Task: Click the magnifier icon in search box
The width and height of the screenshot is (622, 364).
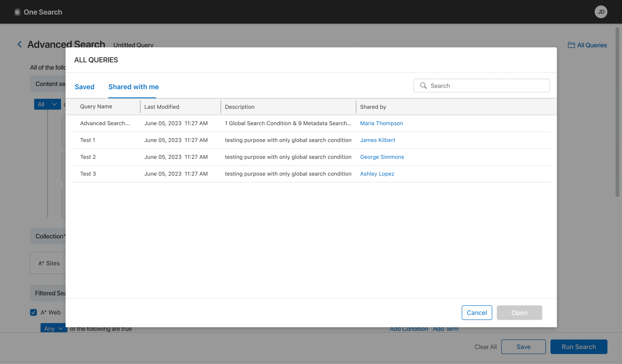Action: pyautogui.click(x=423, y=86)
